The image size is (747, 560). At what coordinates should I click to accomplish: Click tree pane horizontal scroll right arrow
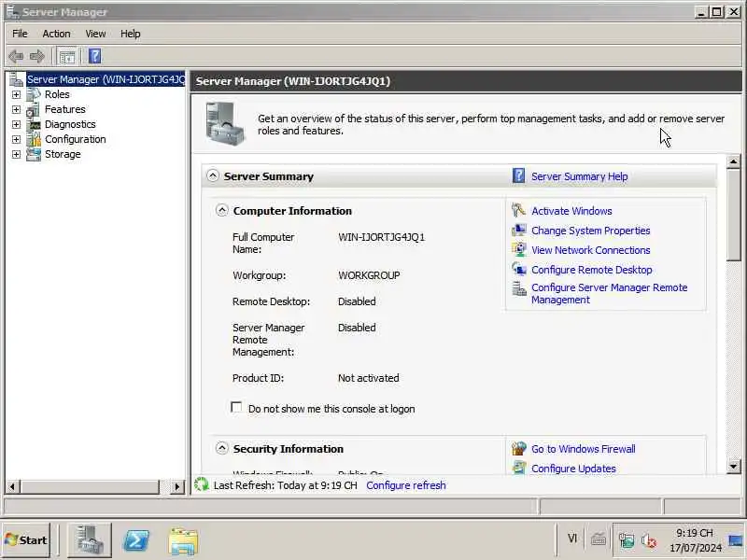pos(177,486)
